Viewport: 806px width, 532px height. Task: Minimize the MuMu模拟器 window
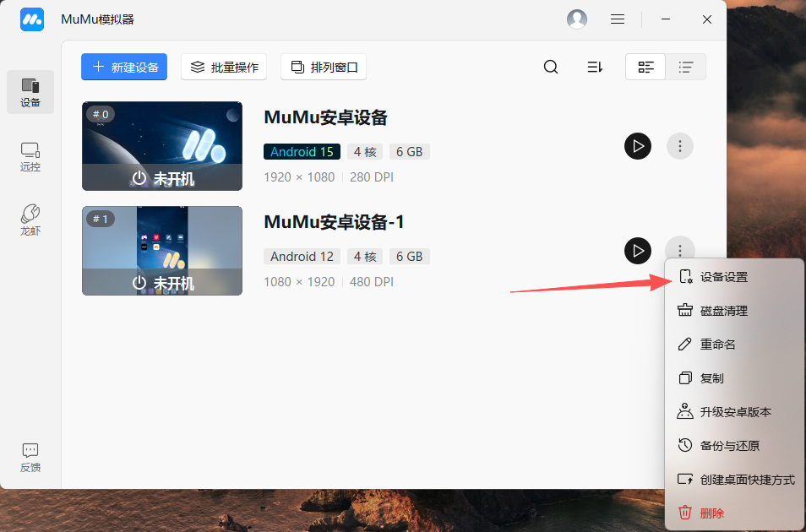[x=666, y=19]
